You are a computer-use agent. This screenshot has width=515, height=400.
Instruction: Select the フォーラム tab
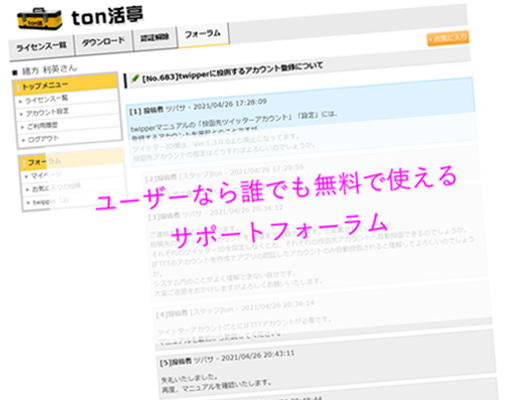203,34
